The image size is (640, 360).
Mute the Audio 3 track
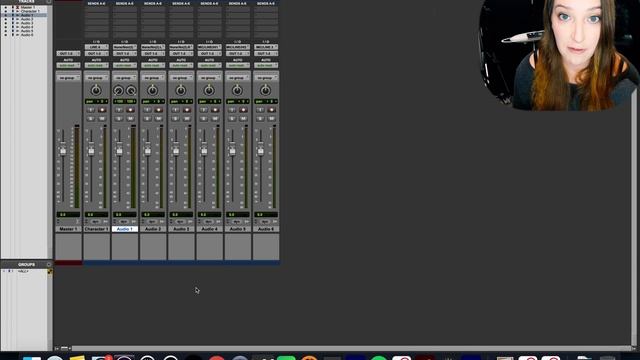pos(187,119)
